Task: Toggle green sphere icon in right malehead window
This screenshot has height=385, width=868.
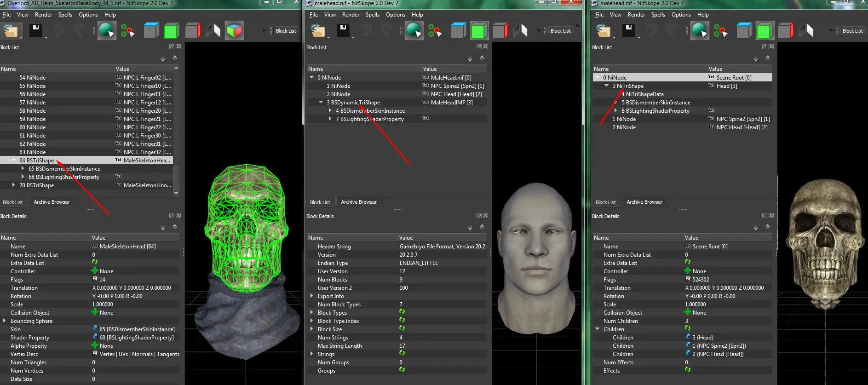Action: click(700, 31)
